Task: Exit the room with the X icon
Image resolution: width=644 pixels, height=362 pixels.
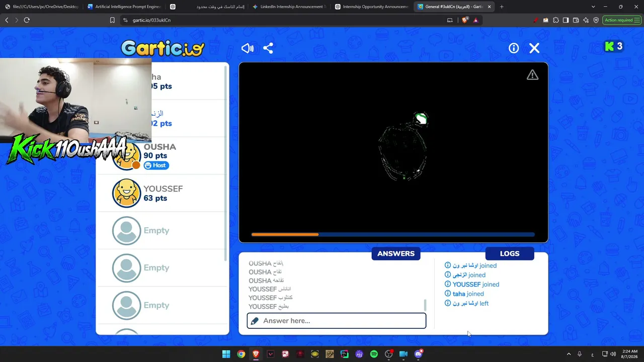Action: (534, 48)
